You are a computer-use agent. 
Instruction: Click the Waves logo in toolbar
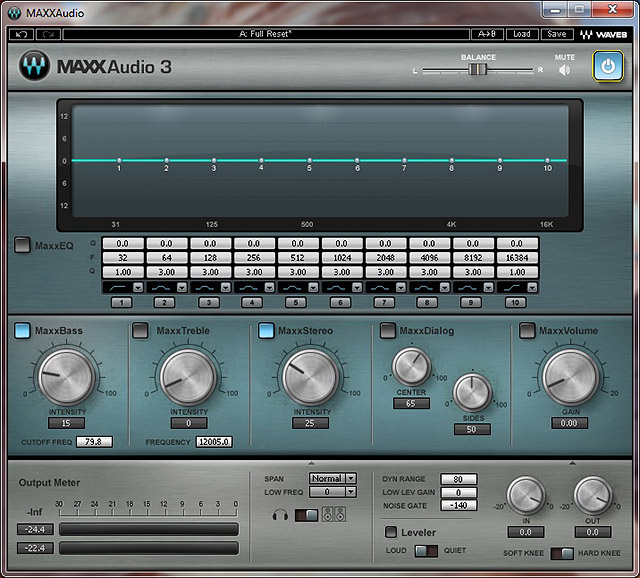[603, 35]
